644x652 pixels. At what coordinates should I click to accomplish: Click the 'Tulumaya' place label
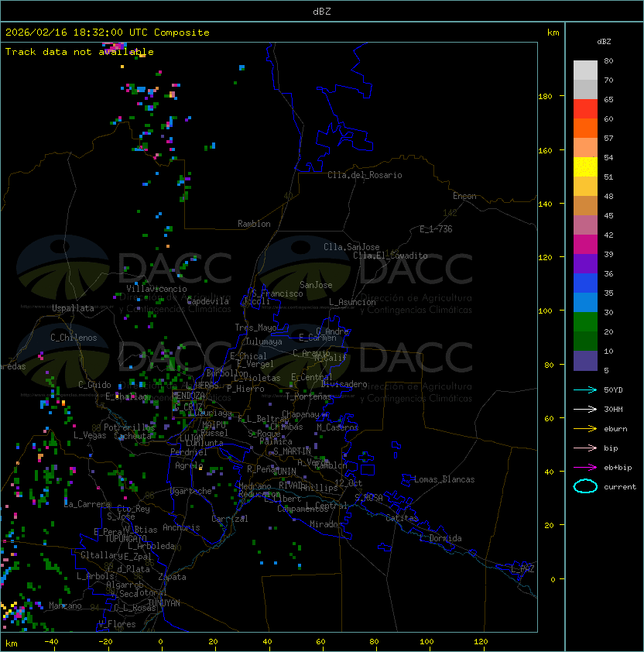264,341
